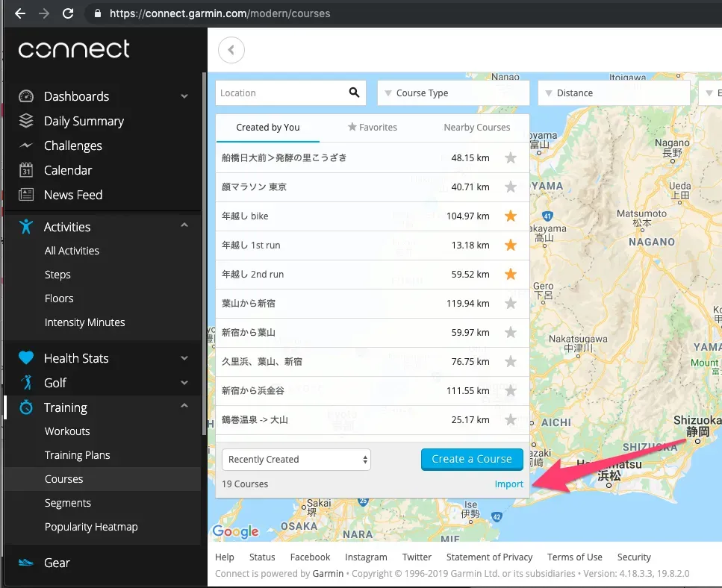Viewport: 722px width, 588px height.
Task: Open the Nearby Courses tab
Action: [476, 128]
